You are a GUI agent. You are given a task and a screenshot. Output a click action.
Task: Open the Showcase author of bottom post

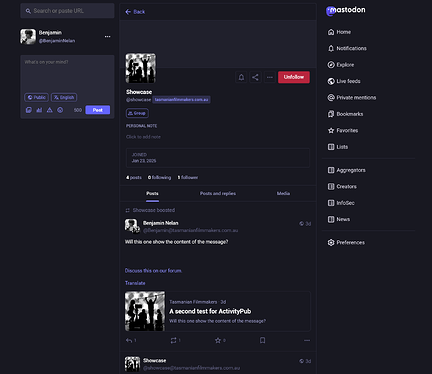(154, 361)
